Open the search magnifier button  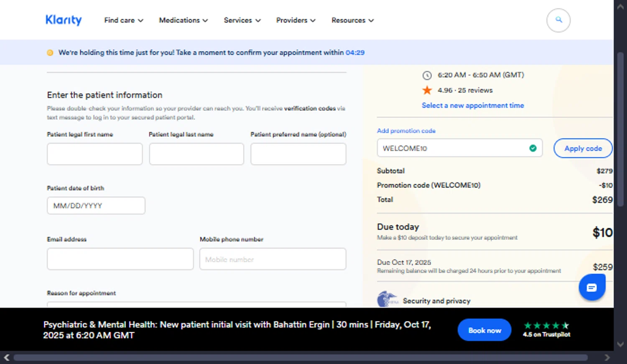(x=558, y=20)
